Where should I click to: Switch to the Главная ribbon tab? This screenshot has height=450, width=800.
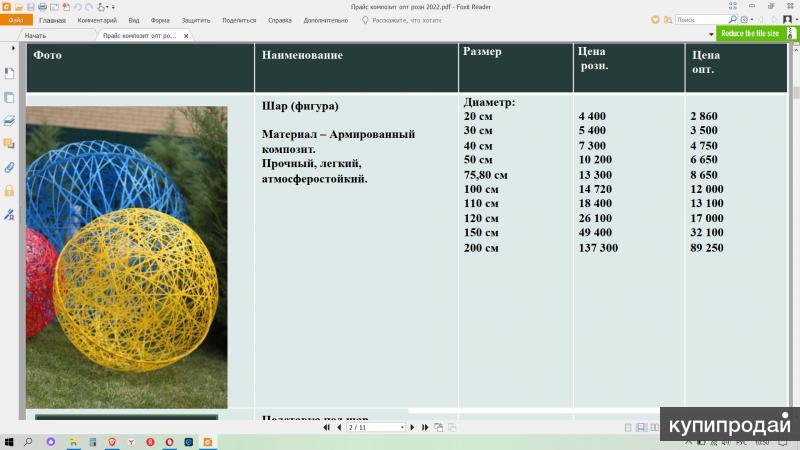(x=52, y=20)
